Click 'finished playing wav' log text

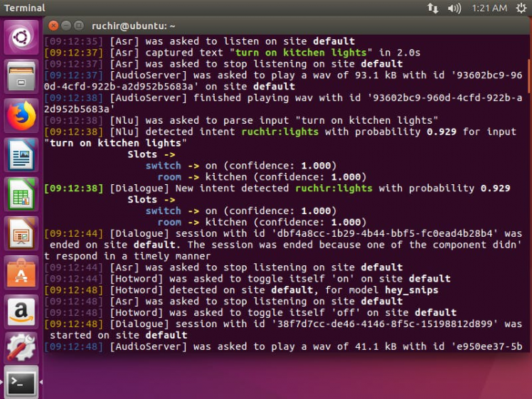[x=251, y=97]
